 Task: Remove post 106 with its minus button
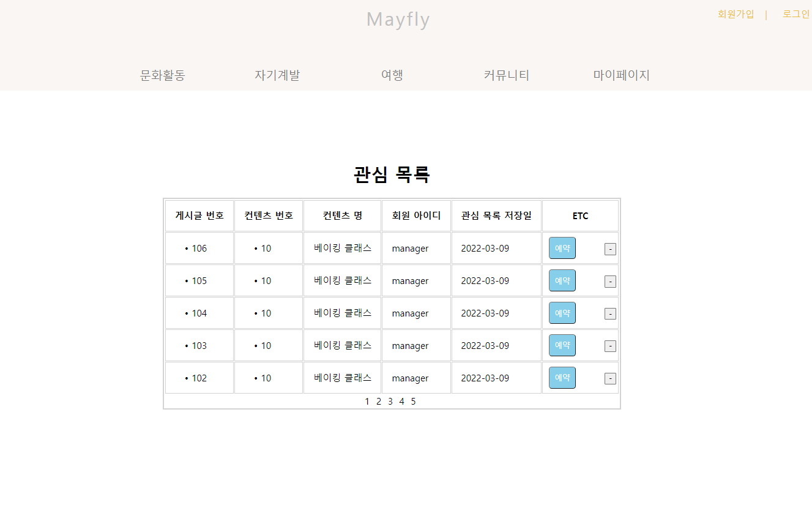coord(609,248)
